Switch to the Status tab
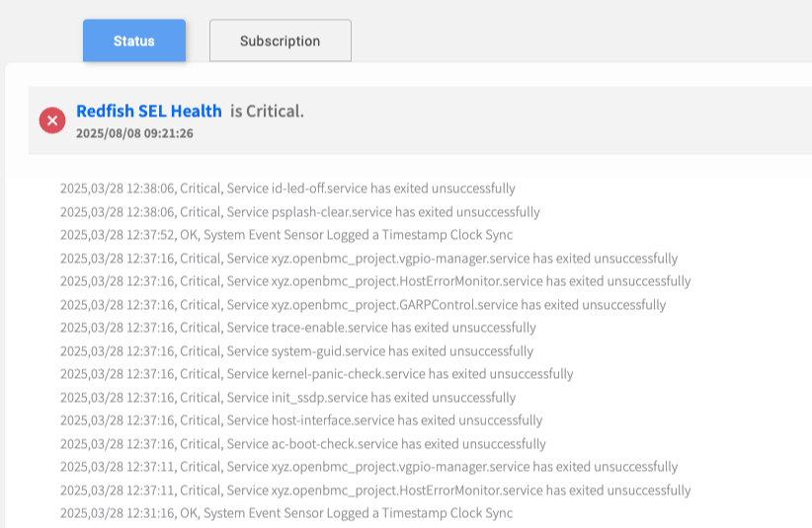Image resolution: width=812 pixels, height=528 pixels. [134, 41]
